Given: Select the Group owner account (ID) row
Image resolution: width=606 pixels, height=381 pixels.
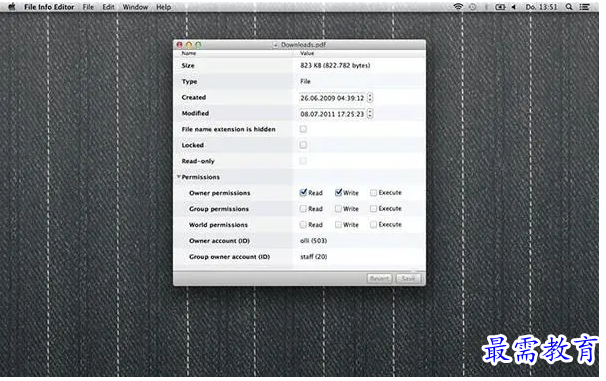Looking at the screenshot, I should pos(300,257).
